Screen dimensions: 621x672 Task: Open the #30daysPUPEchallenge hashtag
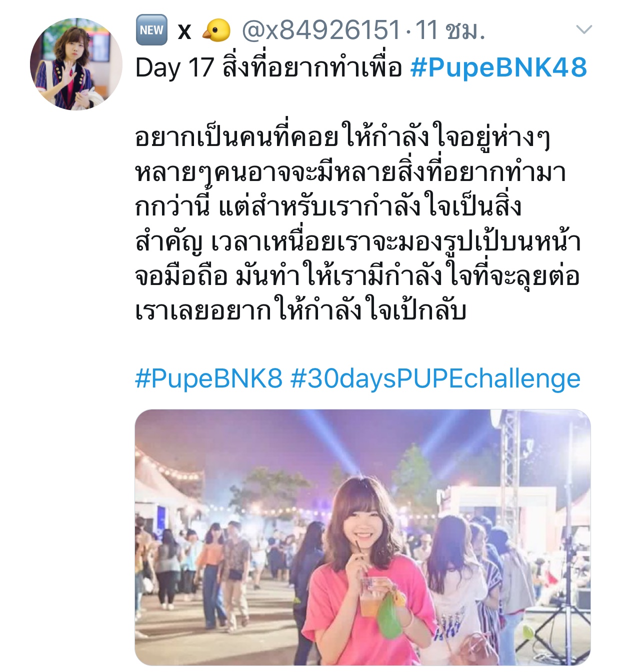click(x=435, y=378)
